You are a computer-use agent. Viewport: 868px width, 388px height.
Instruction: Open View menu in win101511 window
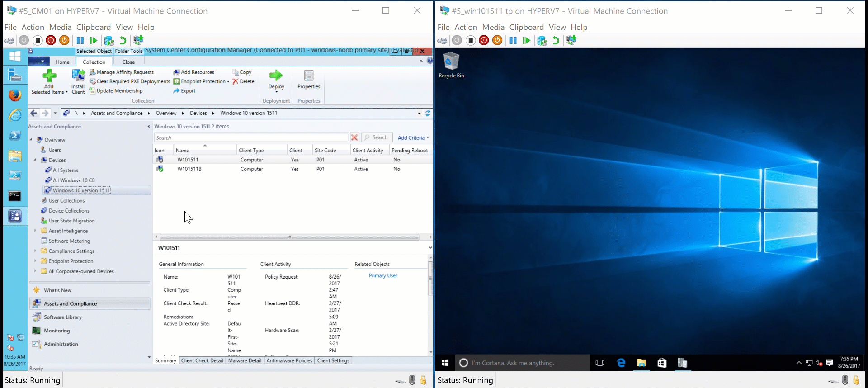coord(557,27)
